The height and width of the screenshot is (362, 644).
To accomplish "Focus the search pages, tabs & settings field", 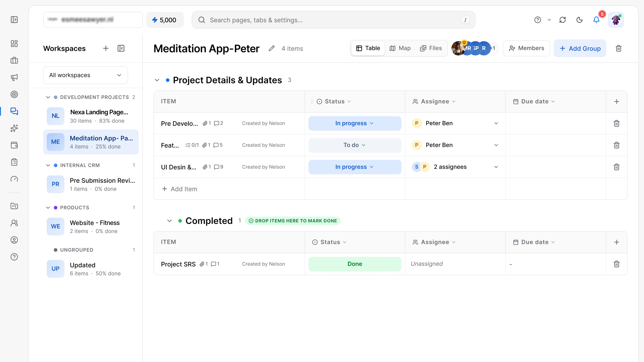I will coord(333,20).
